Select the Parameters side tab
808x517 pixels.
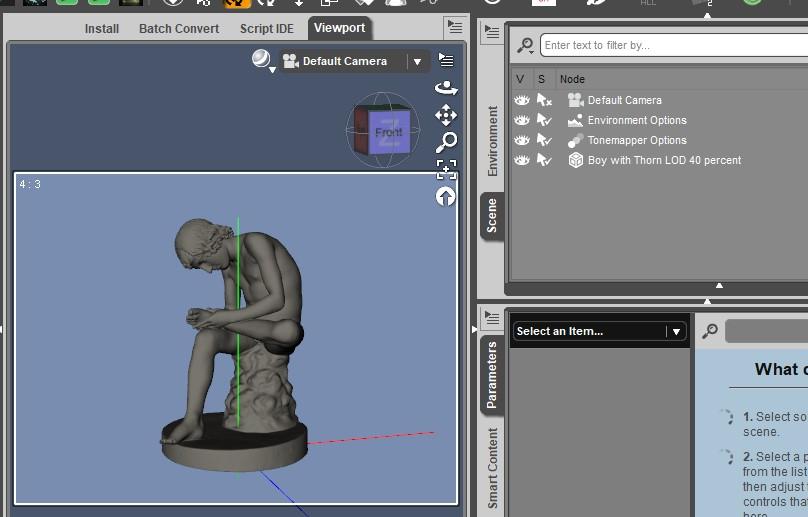coord(492,375)
